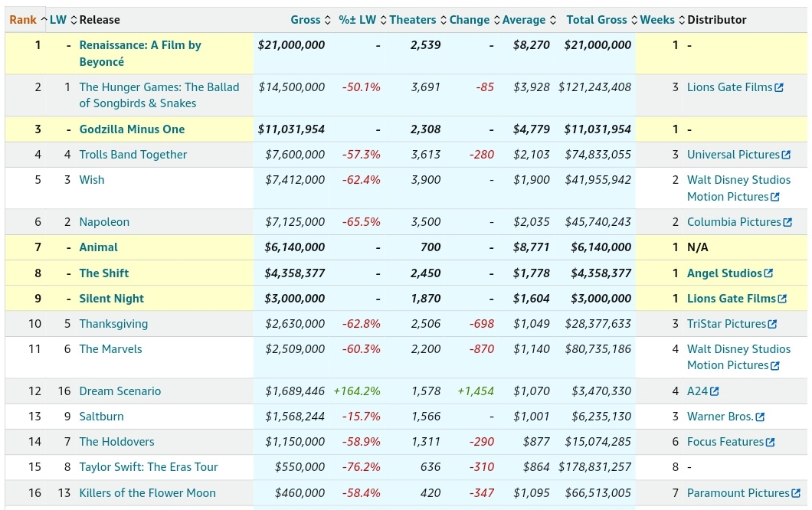Open Animal release link

(98, 247)
